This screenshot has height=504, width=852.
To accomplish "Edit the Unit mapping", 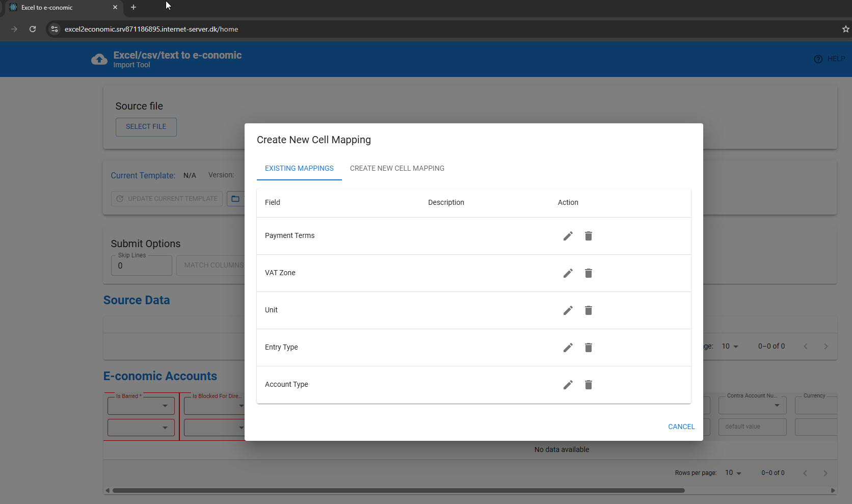I will point(568,310).
